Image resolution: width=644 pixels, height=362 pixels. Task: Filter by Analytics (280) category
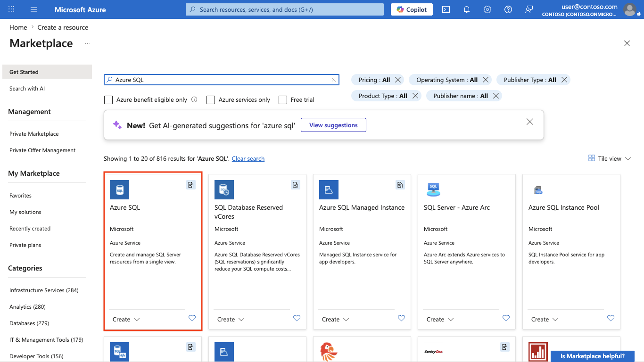27,307
